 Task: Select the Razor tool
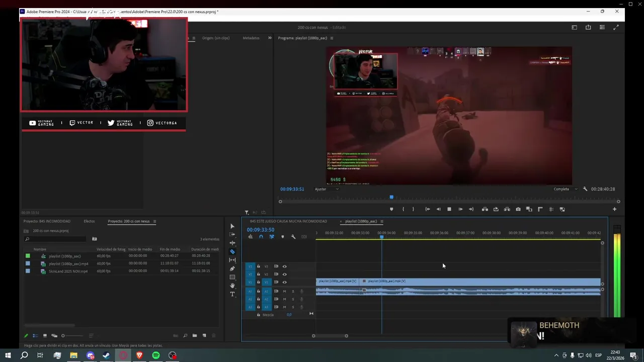pyautogui.click(x=232, y=252)
